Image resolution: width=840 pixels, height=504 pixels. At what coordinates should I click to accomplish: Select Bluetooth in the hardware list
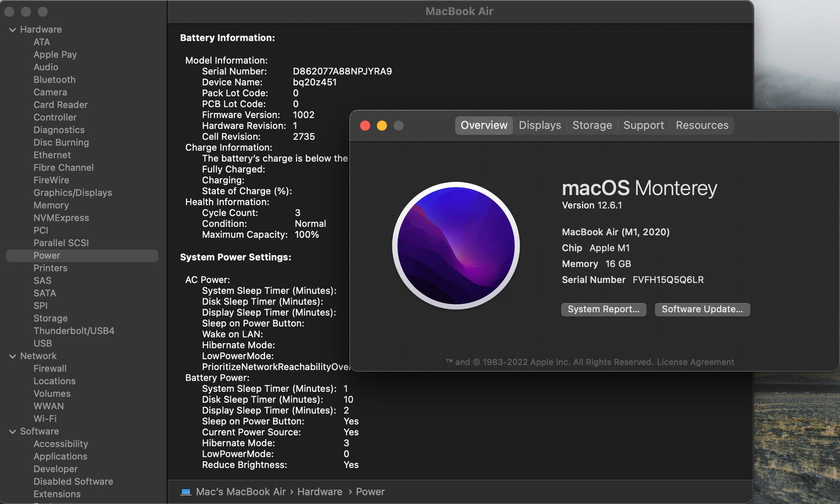[55, 80]
